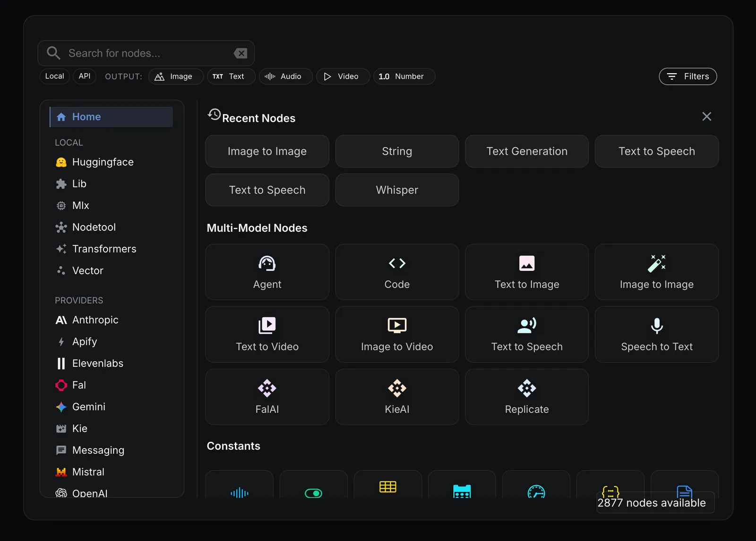Click the FalAI purple diamond icon
This screenshot has width=756, height=541.
pyautogui.click(x=267, y=388)
